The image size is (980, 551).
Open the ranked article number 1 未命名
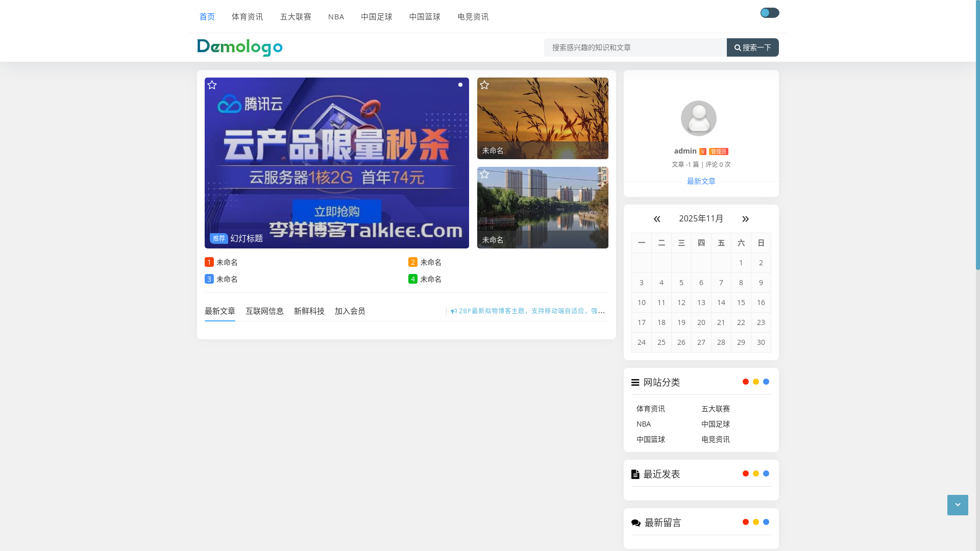point(227,262)
